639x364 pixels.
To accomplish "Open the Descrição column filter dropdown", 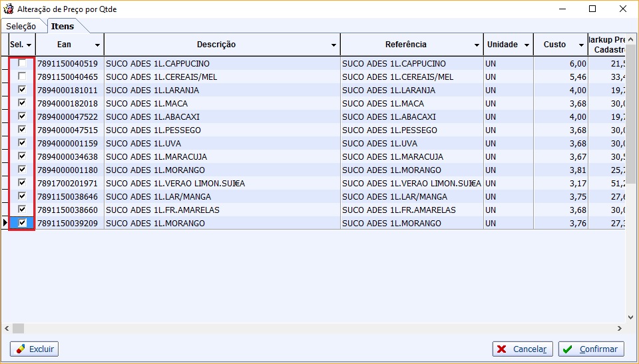I will pyautogui.click(x=333, y=45).
